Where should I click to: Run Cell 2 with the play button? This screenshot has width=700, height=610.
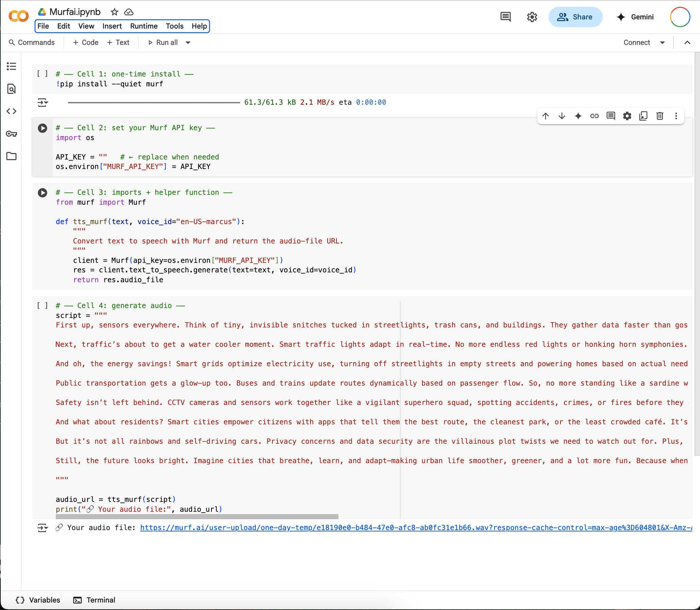point(43,128)
